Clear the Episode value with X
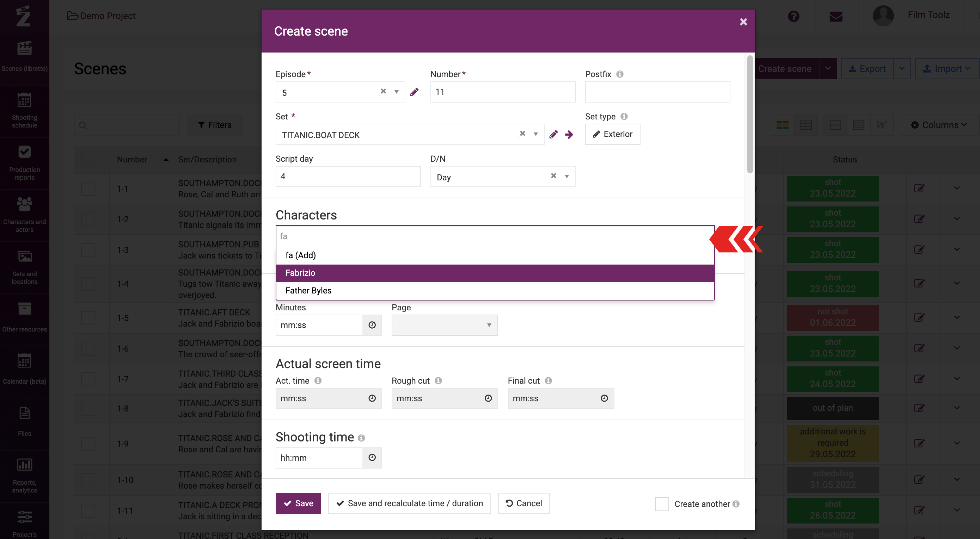Image resolution: width=980 pixels, height=539 pixels. (383, 91)
